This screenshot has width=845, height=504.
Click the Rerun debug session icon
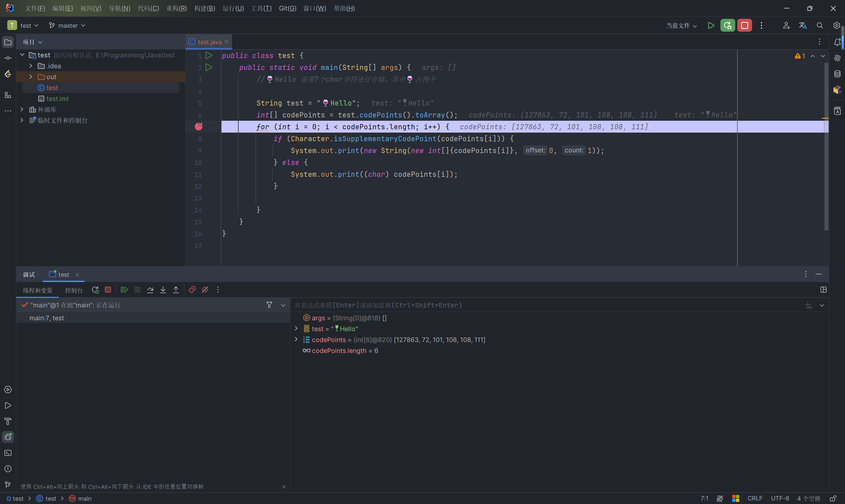pos(95,290)
